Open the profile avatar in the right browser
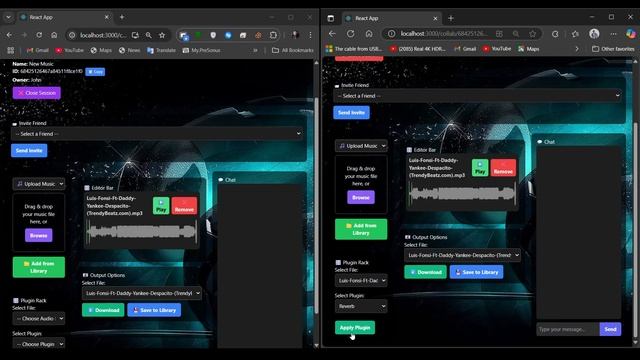Image resolution: width=640 pixels, height=360 pixels. (x=594, y=33)
